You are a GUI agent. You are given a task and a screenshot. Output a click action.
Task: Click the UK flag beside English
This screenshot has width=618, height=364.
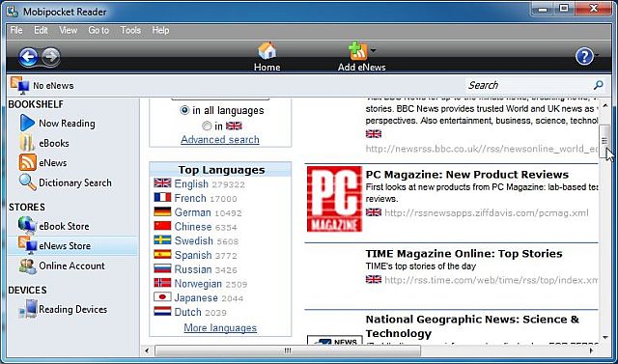tap(162, 183)
